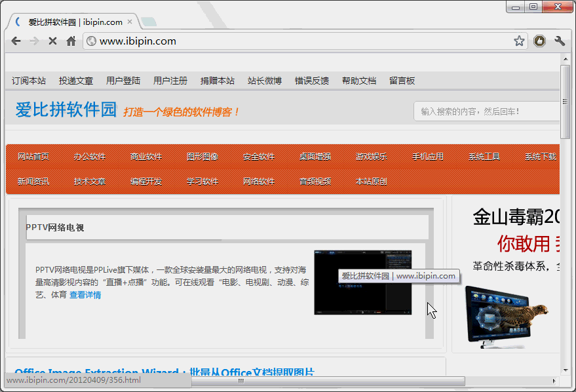
Task: Minimize the browser window
Action: (516, 7)
